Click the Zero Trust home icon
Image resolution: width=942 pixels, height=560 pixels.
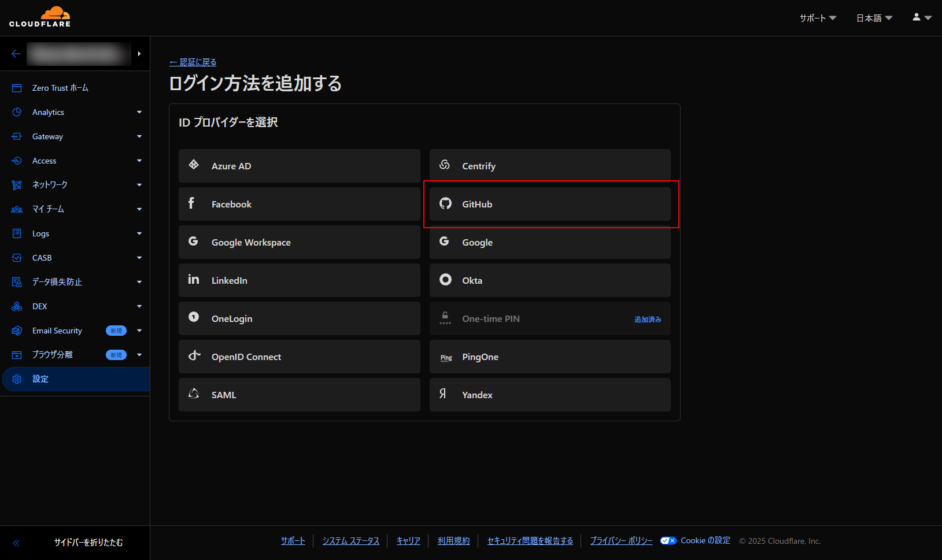coord(17,88)
